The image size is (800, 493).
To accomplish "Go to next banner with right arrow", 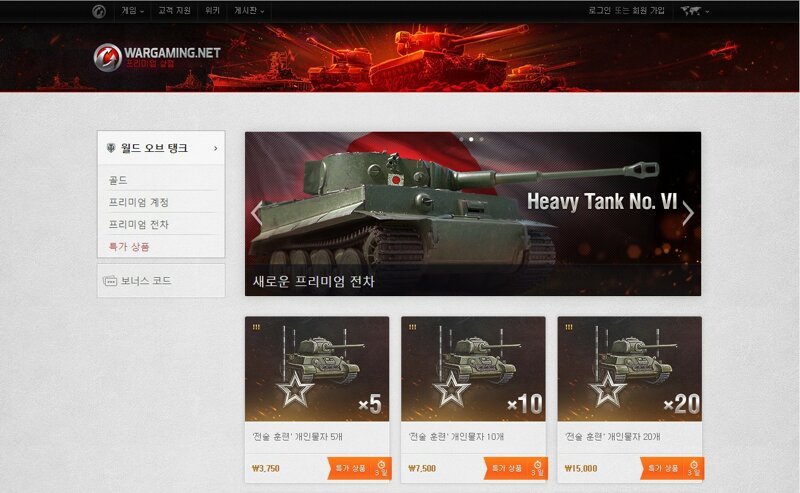I will pos(688,213).
